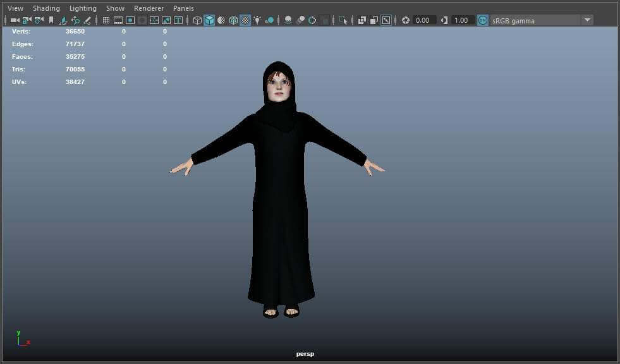The width and height of the screenshot is (620, 364).
Task: Click the Gamma value field
Action: [x=462, y=20]
